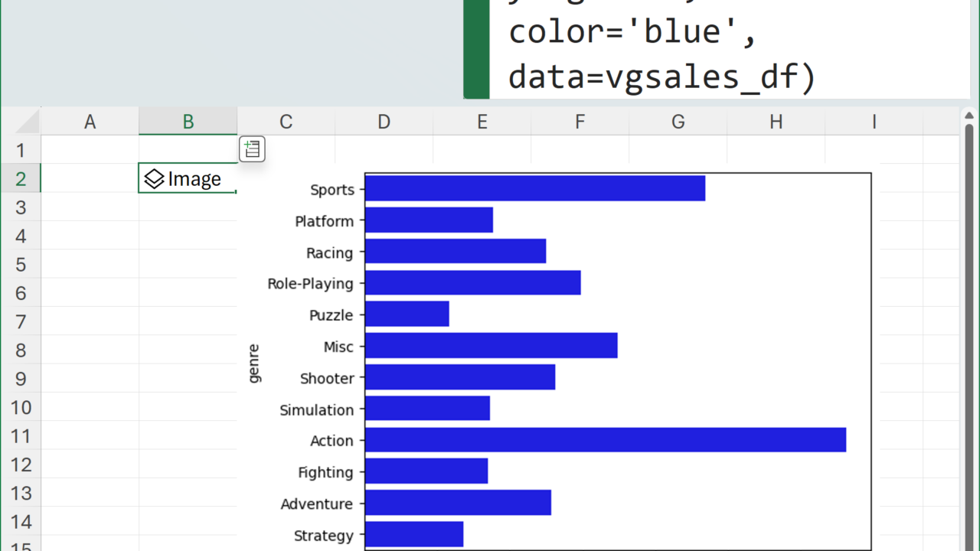The width and height of the screenshot is (980, 551).
Task: Select column B header
Action: coord(188,122)
